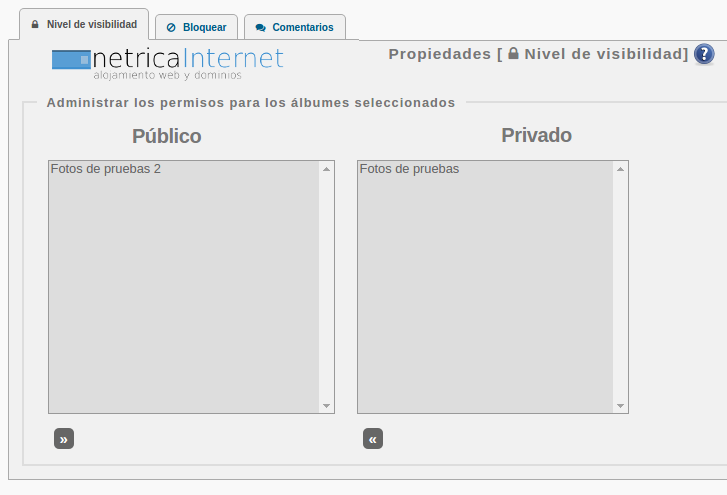Click up arrow of Público list scrollbar
727x495 pixels.
(x=326, y=169)
